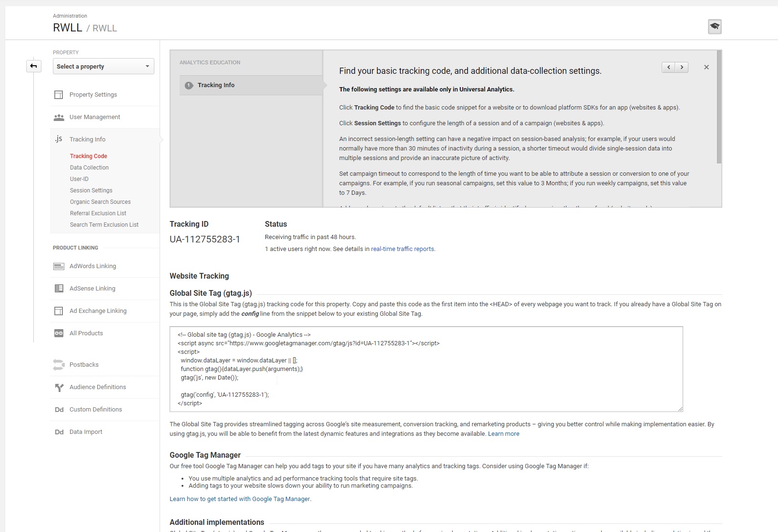Screen dimensions: 778x532
Task: Open Data Import section
Action: coord(86,432)
